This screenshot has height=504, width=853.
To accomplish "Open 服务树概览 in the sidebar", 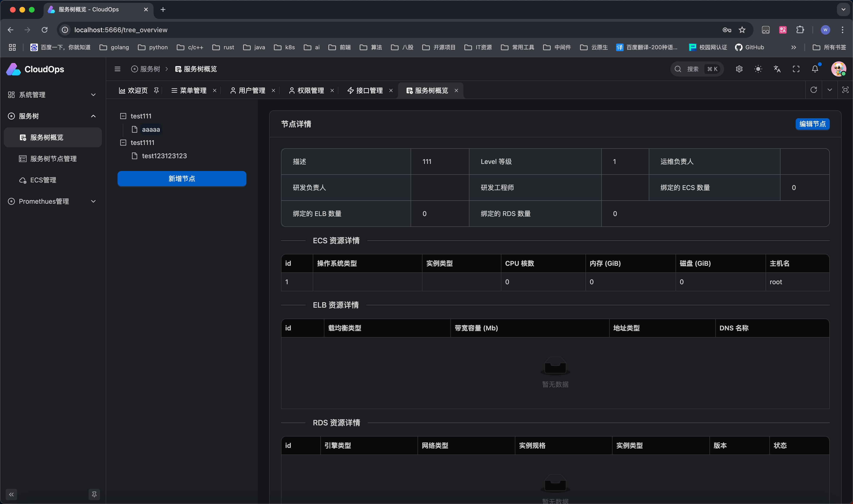I will (x=53, y=138).
